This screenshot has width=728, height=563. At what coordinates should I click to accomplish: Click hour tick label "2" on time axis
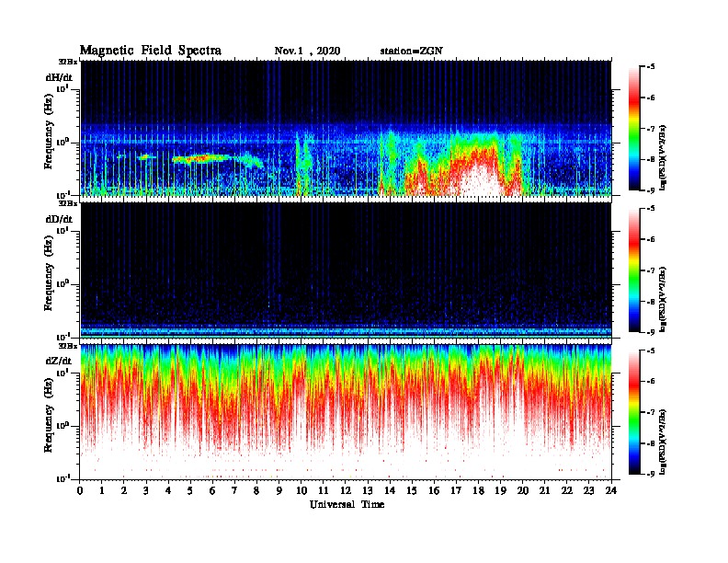coord(124,490)
